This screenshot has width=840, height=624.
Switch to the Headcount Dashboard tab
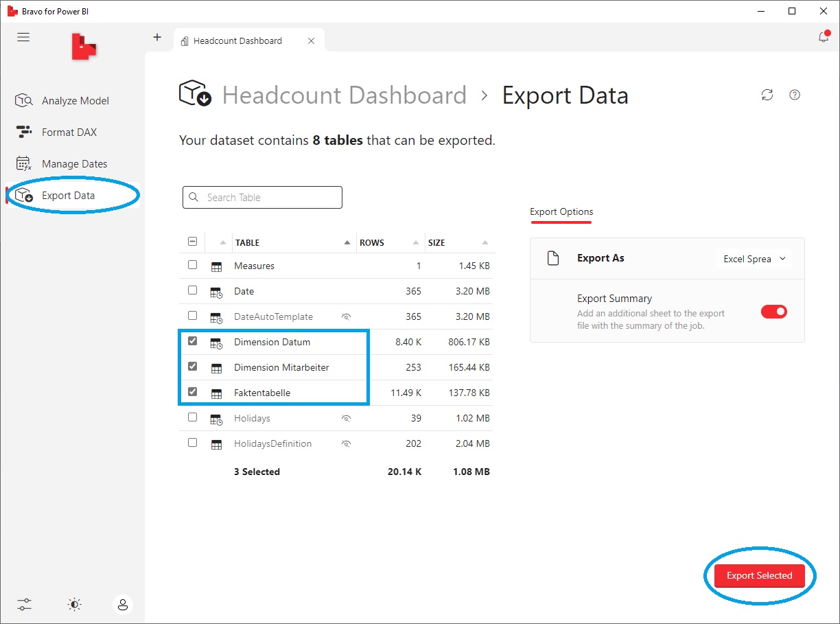click(x=238, y=41)
